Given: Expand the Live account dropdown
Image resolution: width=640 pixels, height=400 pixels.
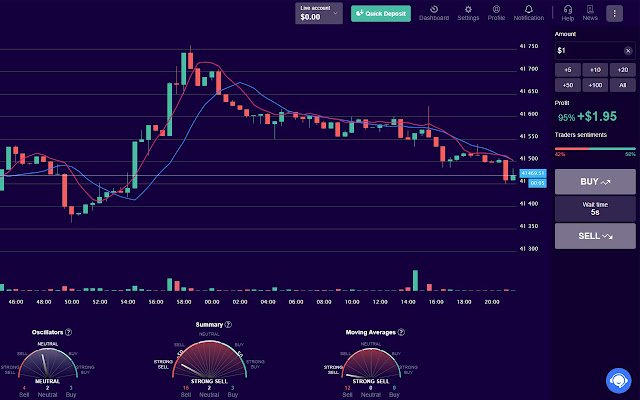Looking at the screenshot, I should pos(319,13).
